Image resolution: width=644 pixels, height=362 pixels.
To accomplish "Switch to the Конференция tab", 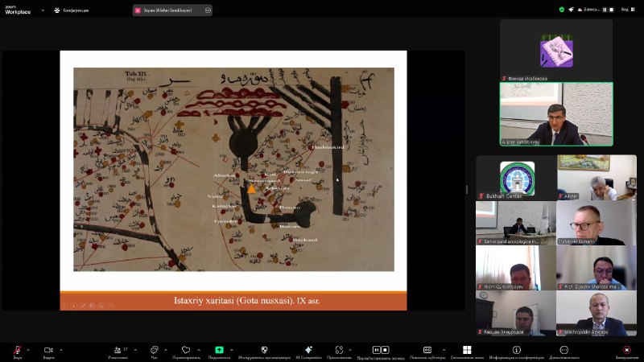I will click(72, 10).
